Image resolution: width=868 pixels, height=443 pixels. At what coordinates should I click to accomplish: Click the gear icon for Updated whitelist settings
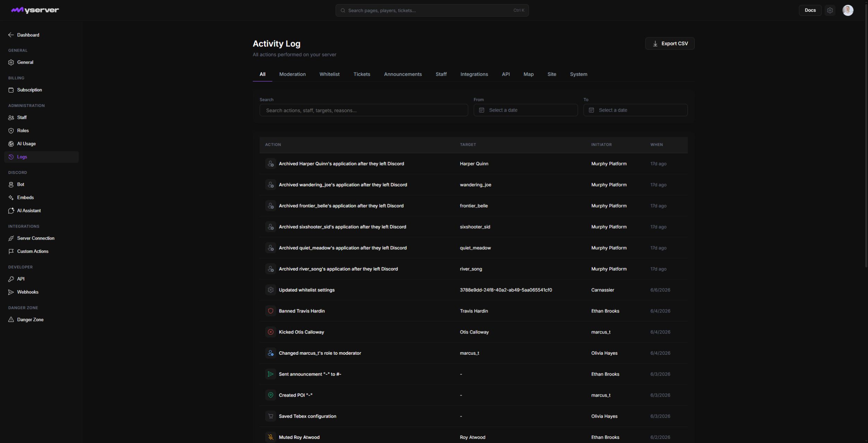pyautogui.click(x=271, y=290)
